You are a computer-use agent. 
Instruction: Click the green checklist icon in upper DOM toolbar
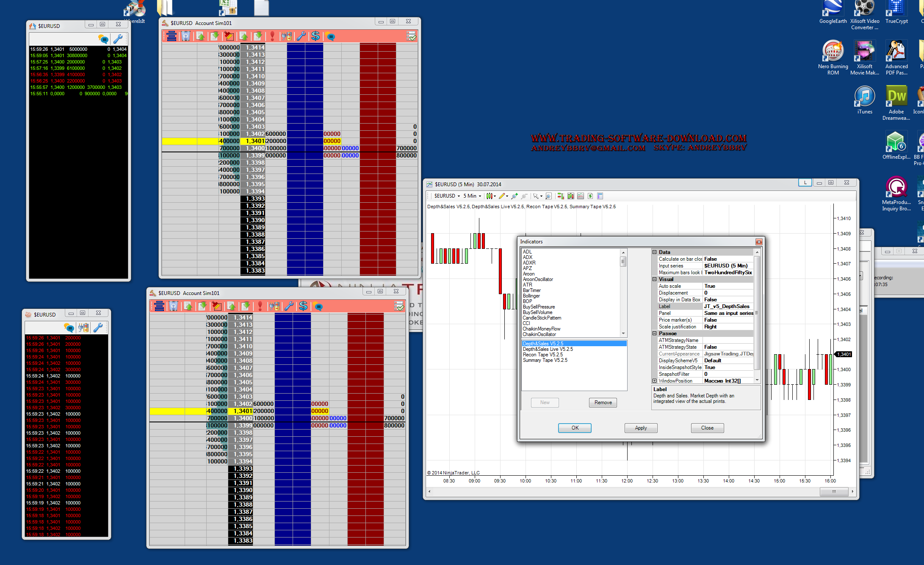[411, 36]
